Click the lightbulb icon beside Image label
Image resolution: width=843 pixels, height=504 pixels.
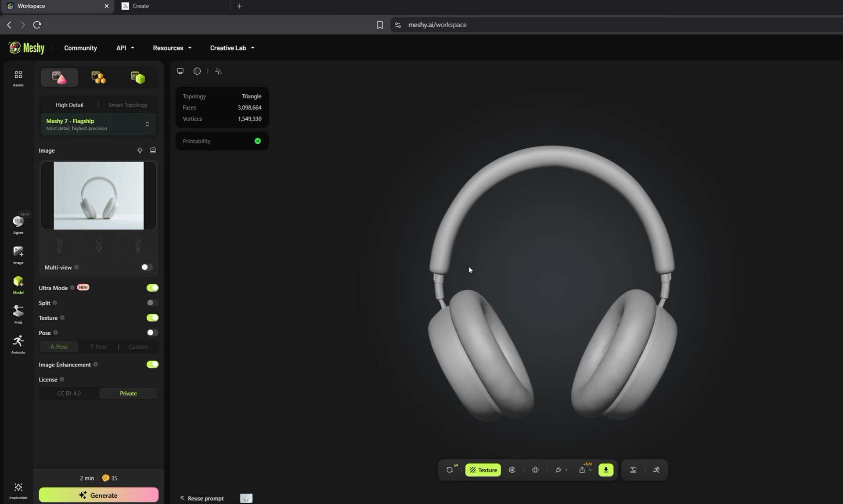(140, 150)
